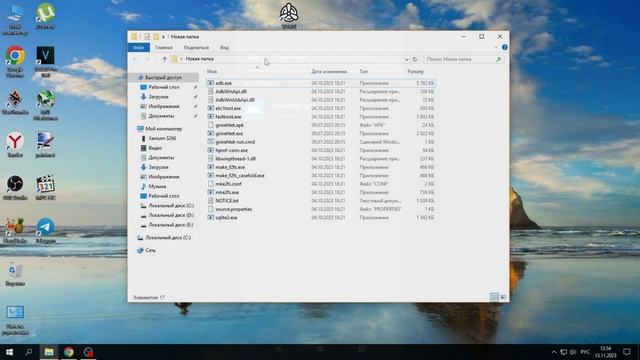Image resolution: width=640 pixels, height=360 pixels.
Task: Open the Google Chrome desktop shortcut
Action: click(15, 62)
